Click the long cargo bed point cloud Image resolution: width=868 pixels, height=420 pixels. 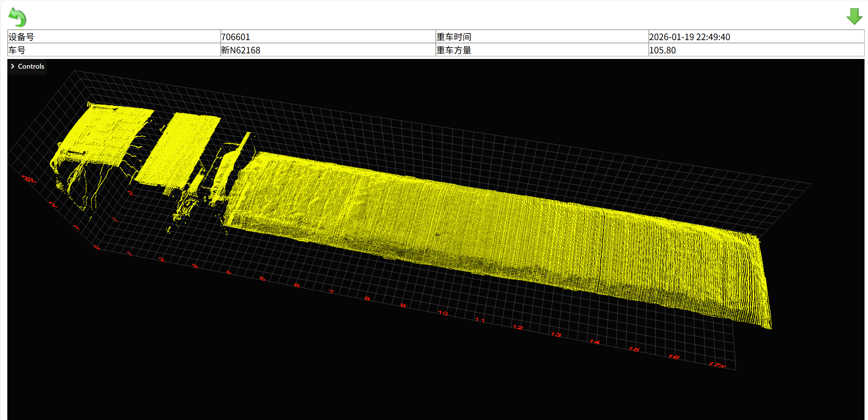(x=488, y=227)
